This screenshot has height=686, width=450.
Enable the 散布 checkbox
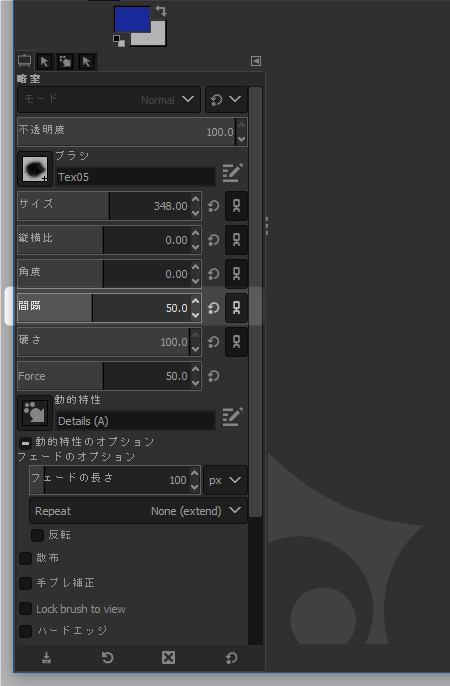(25, 558)
